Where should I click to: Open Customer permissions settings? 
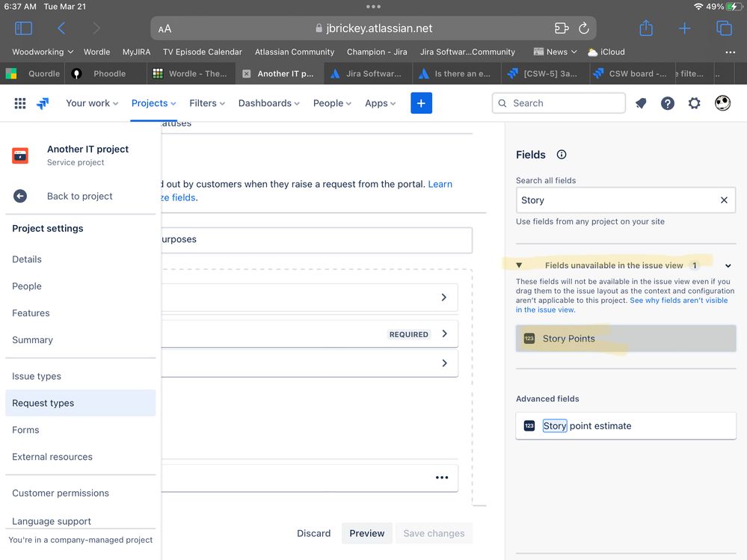[61, 493]
